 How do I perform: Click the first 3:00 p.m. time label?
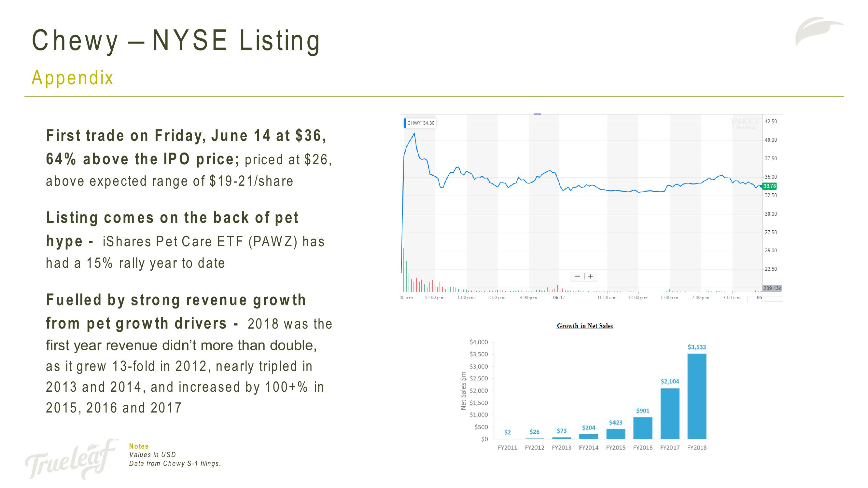click(529, 298)
